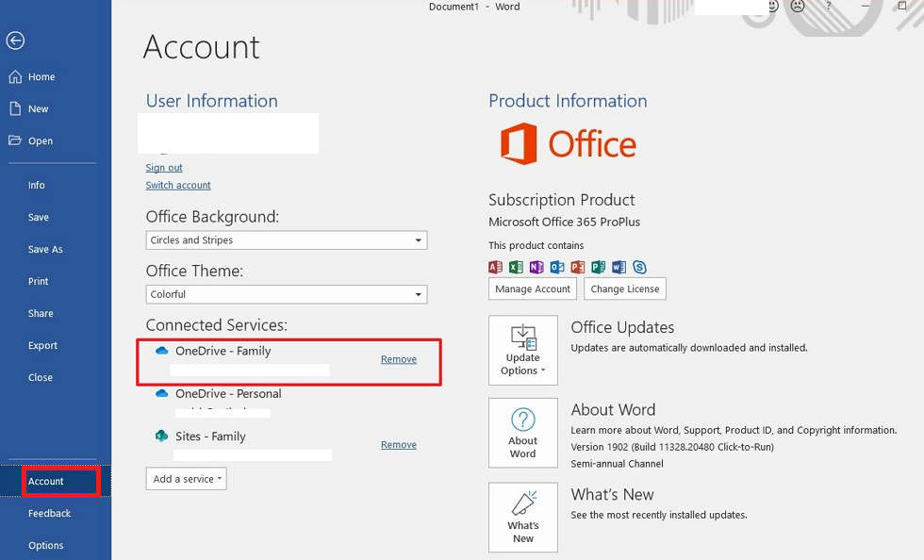Click the Change License button
Viewport: 924px width, 560px height.
[x=625, y=288]
